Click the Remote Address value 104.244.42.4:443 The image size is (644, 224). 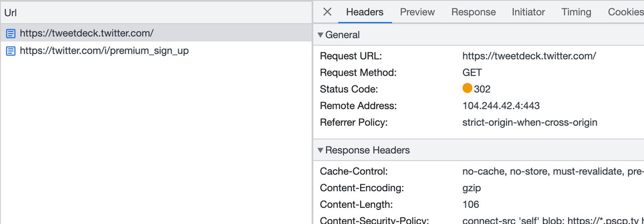click(x=501, y=106)
